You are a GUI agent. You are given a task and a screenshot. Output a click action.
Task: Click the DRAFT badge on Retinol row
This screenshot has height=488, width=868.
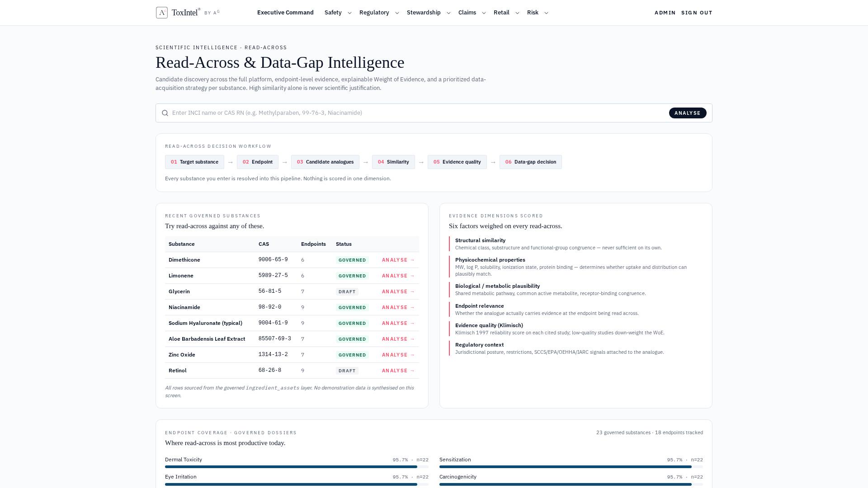[347, 371]
